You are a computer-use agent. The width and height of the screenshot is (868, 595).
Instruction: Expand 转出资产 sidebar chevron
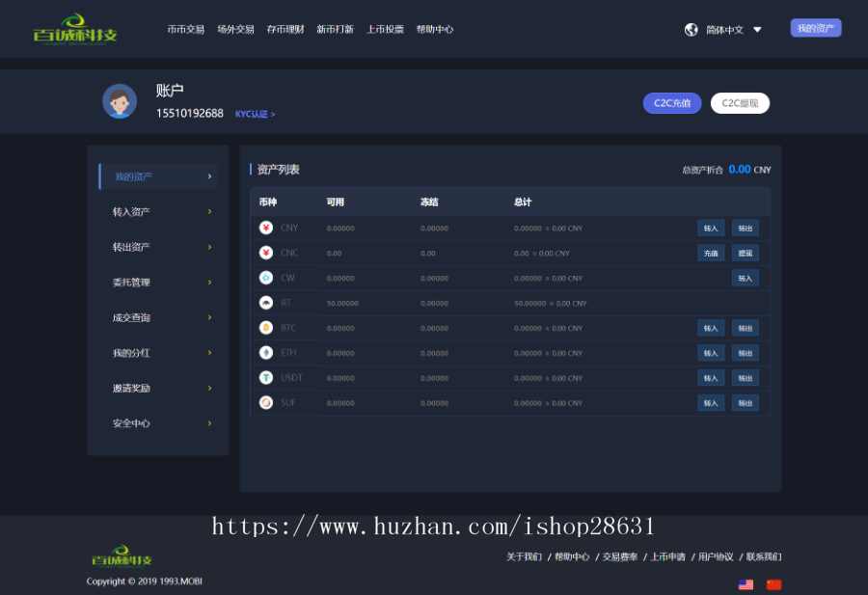[x=210, y=247]
